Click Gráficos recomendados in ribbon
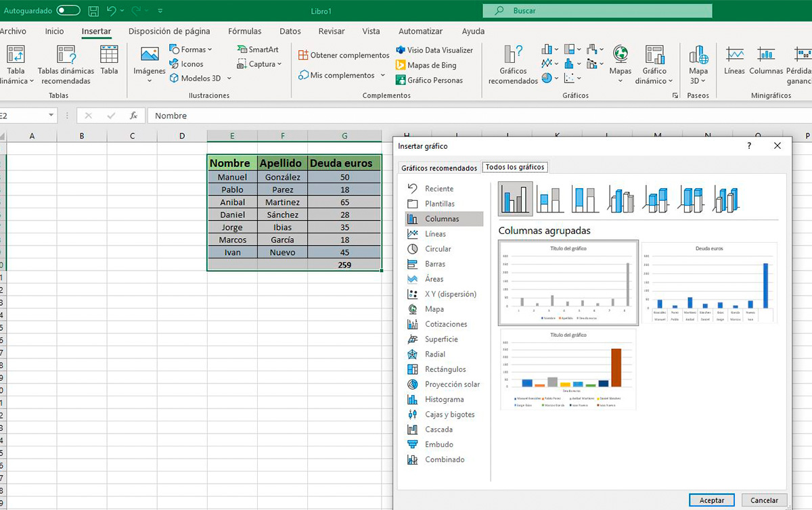 [x=514, y=65]
